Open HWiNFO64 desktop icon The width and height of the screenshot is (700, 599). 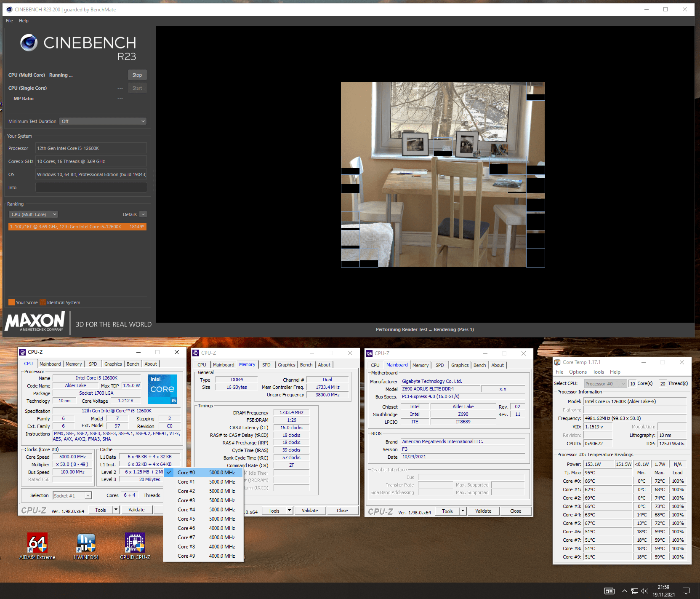pyautogui.click(x=86, y=546)
